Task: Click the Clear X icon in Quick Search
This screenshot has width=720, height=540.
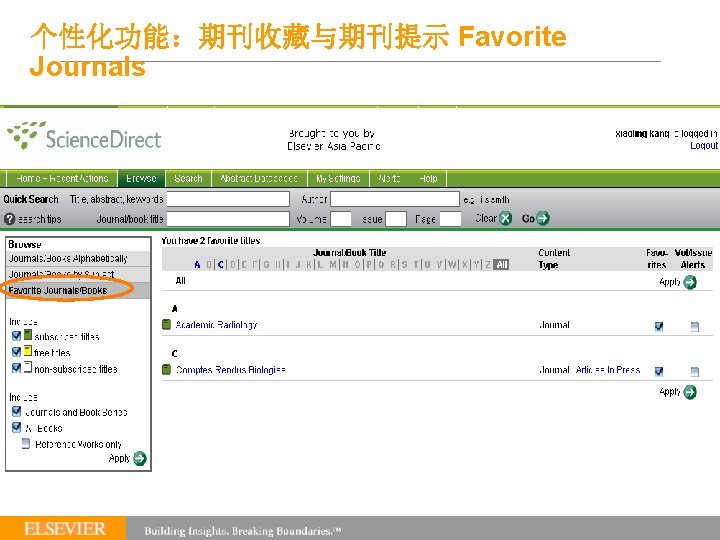Action: pyautogui.click(x=506, y=218)
